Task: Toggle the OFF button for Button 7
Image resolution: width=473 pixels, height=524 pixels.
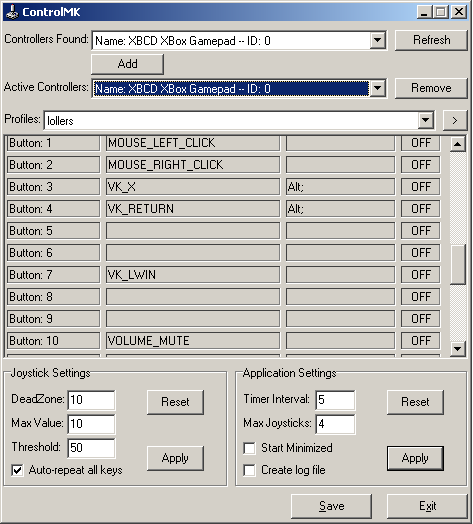Action: click(421, 275)
